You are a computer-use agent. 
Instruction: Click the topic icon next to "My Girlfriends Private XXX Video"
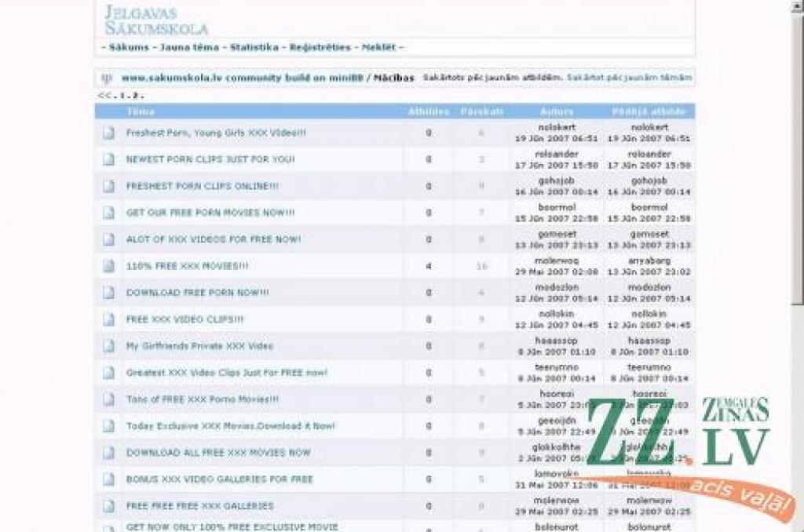pos(110,346)
